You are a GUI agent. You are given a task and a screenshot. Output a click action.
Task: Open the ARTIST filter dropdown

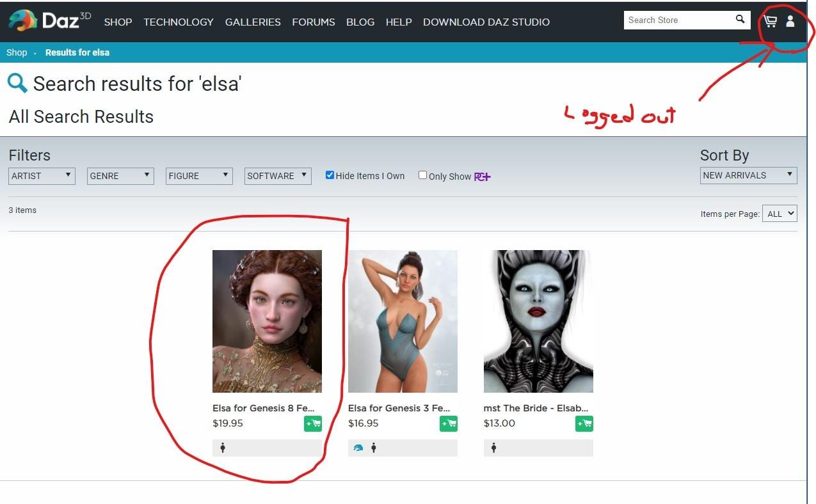[42, 176]
